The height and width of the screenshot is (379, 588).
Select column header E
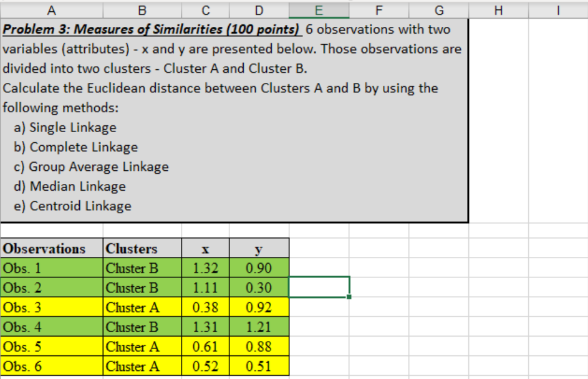(x=319, y=10)
